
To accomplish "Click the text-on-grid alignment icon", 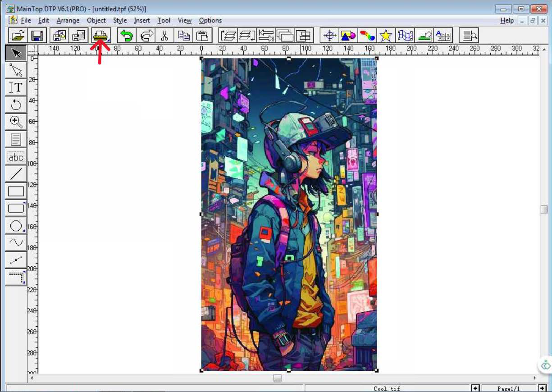I will point(443,35).
